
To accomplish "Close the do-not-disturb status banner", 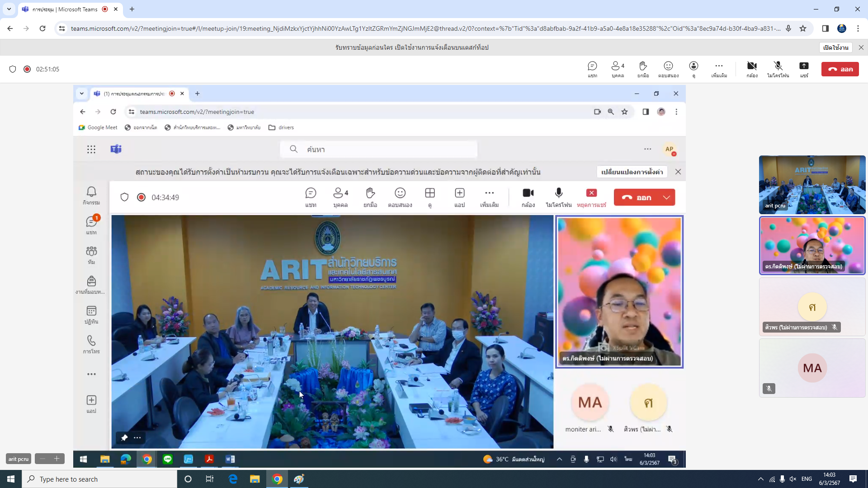I will (678, 172).
